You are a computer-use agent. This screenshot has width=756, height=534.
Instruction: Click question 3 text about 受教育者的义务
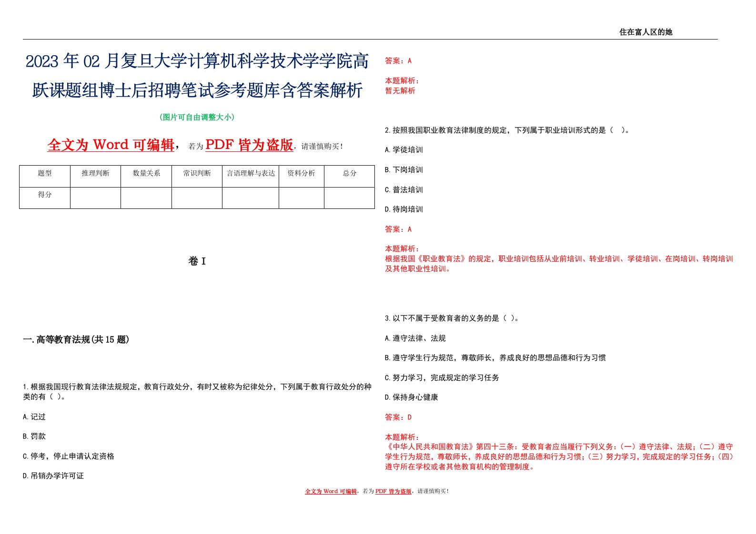coord(452,318)
